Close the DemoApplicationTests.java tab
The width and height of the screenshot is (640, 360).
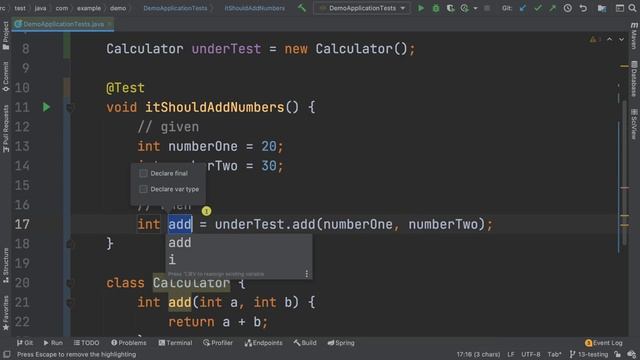click(109, 24)
